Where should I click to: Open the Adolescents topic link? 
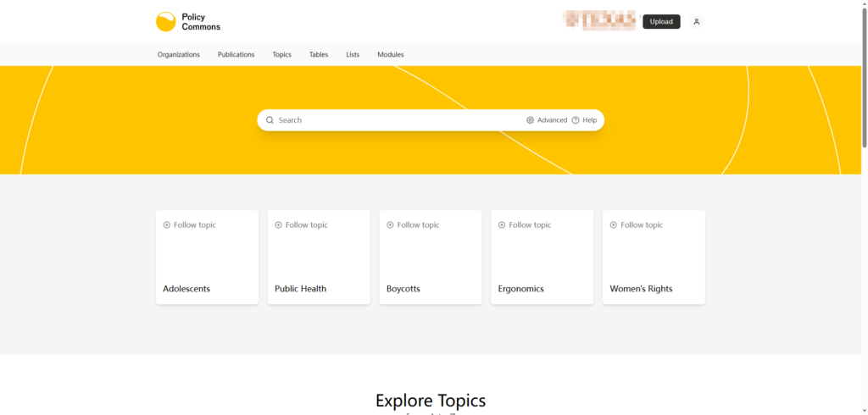click(x=186, y=289)
